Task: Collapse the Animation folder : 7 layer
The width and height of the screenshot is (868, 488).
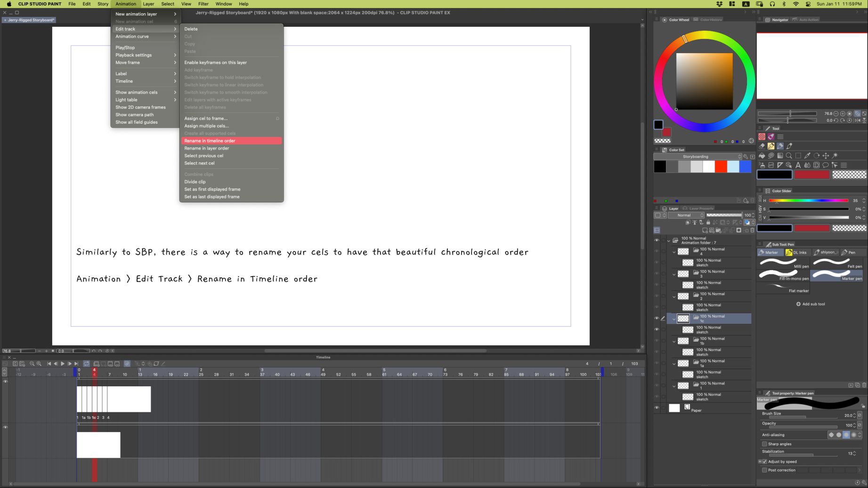Action: (668, 240)
